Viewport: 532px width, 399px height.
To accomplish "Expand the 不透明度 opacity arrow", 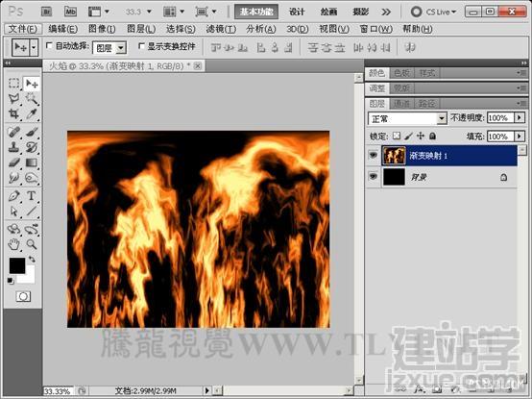I will pos(520,118).
